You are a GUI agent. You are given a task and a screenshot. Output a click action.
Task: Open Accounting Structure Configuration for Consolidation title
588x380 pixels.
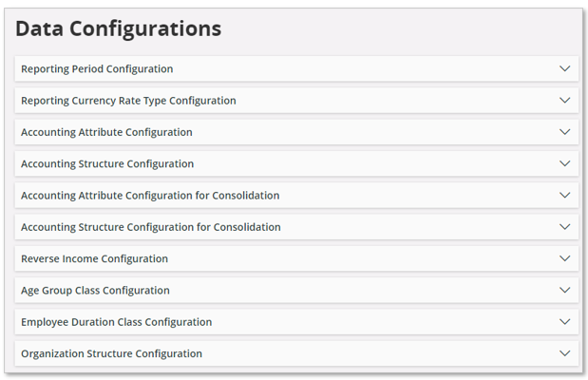[151, 227]
